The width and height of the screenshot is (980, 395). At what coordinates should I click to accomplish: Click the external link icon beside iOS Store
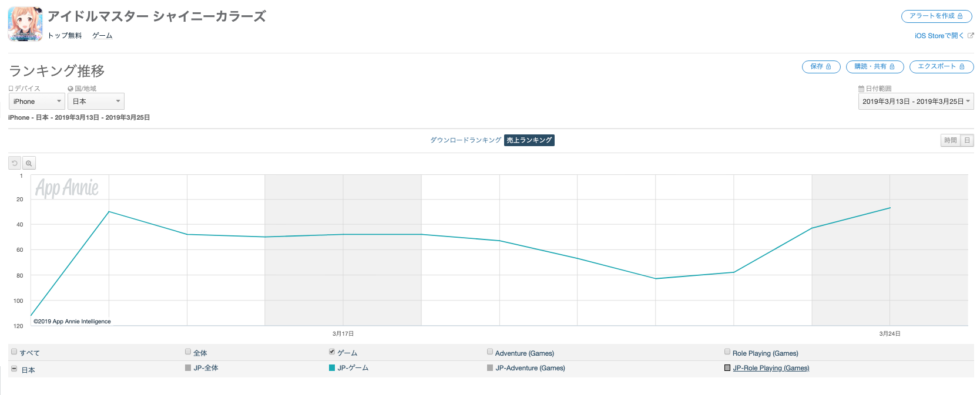click(971, 36)
